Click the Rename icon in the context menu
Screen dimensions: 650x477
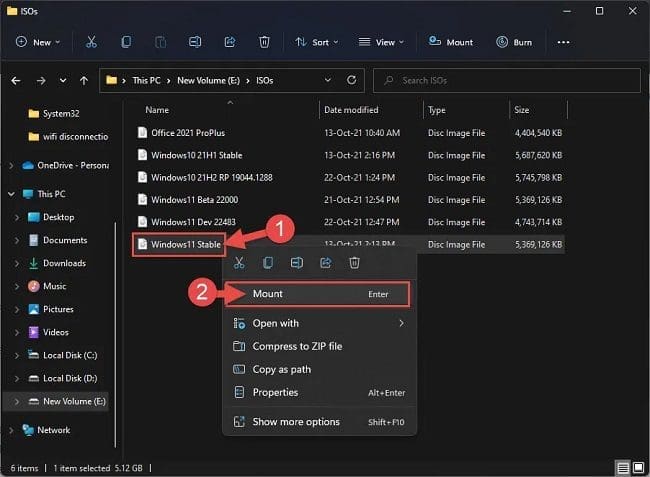tap(297, 263)
